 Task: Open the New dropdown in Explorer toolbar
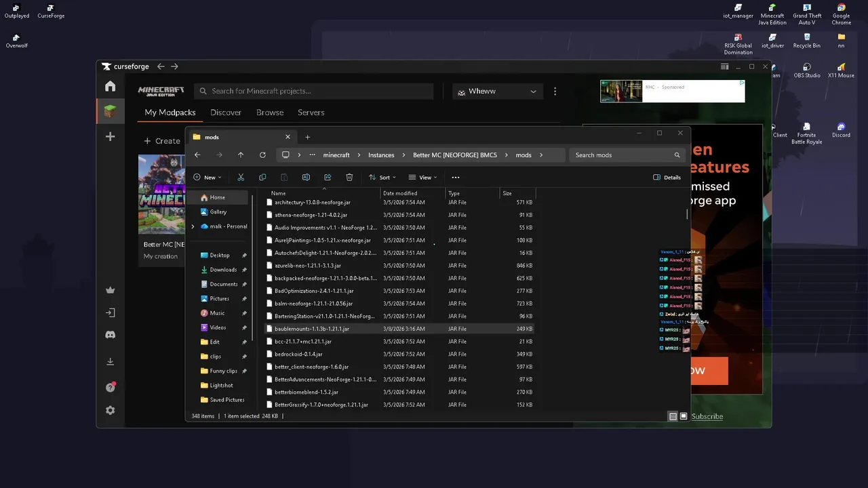pyautogui.click(x=208, y=178)
